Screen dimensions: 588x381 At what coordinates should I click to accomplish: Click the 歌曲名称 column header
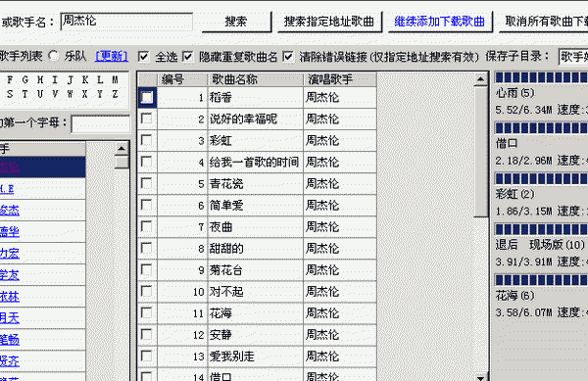click(x=255, y=79)
